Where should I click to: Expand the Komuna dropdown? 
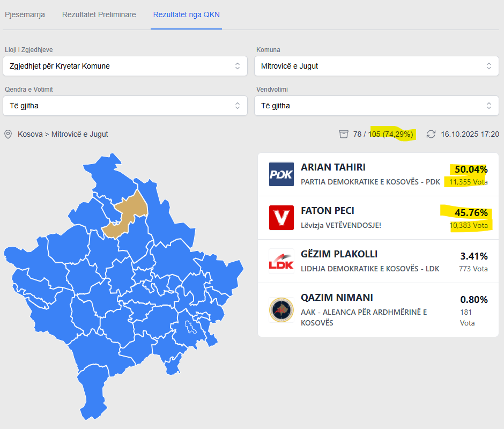coord(376,66)
